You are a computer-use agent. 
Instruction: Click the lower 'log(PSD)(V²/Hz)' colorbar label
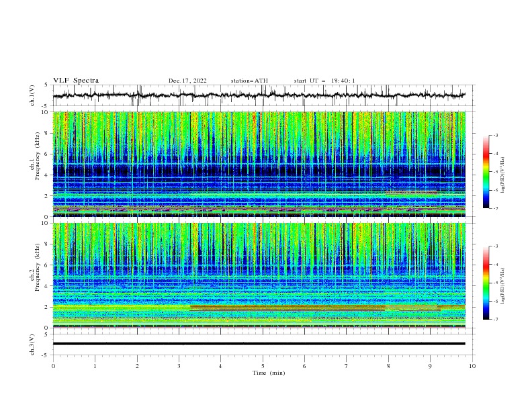[502, 286]
